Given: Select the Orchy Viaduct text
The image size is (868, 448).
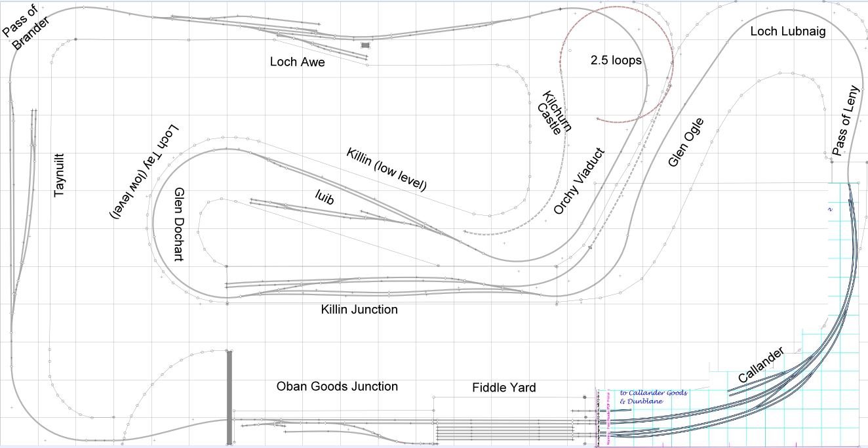Looking at the screenshot, I should pyautogui.click(x=579, y=181).
